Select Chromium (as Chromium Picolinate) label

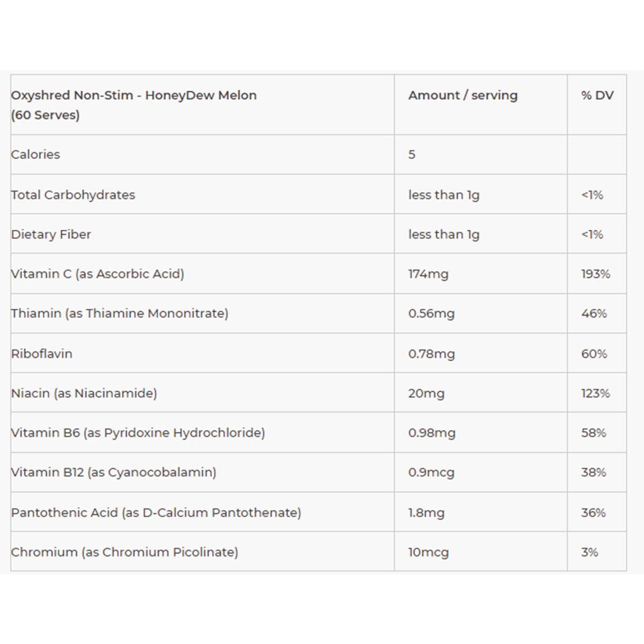point(124,552)
